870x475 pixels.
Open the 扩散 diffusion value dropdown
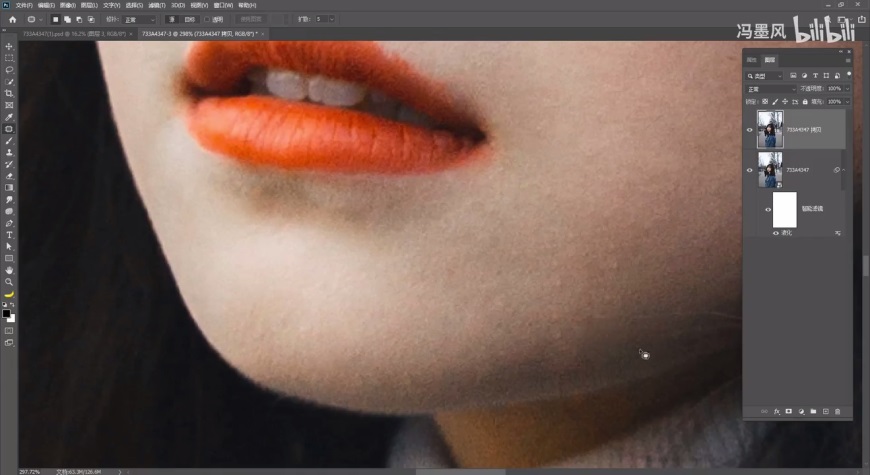(x=332, y=19)
